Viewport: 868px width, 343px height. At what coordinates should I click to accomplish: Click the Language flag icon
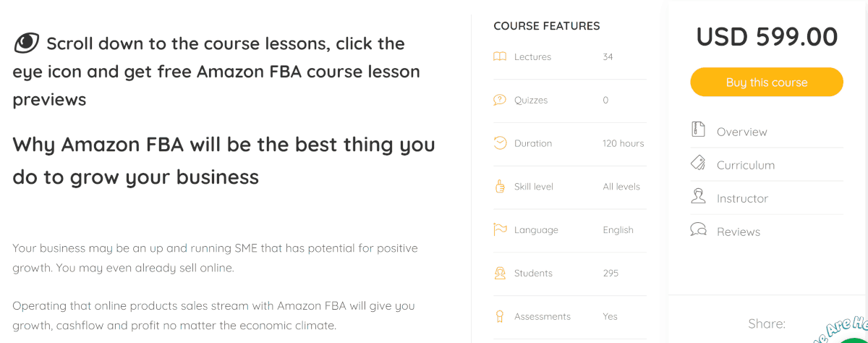[x=500, y=229]
